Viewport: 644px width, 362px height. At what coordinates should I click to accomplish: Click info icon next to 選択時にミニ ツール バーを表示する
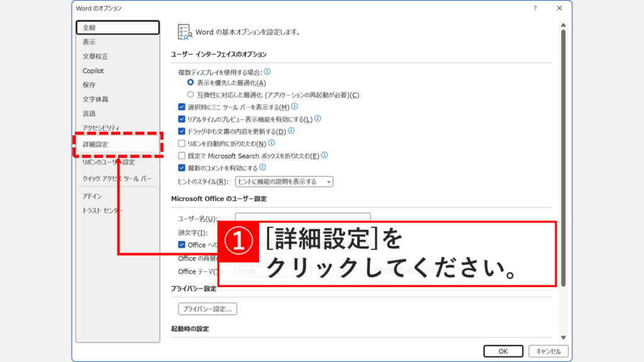pos(294,107)
